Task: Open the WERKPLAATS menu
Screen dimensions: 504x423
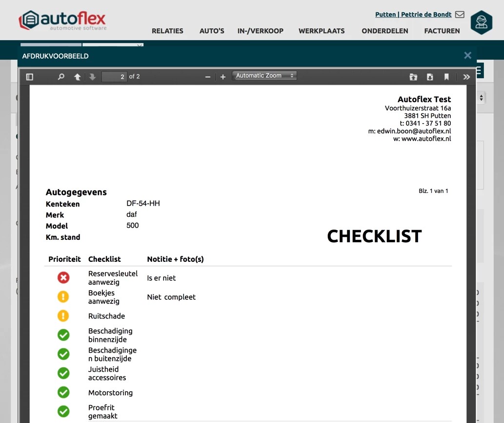Action: pyautogui.click(x=322, y=31)
